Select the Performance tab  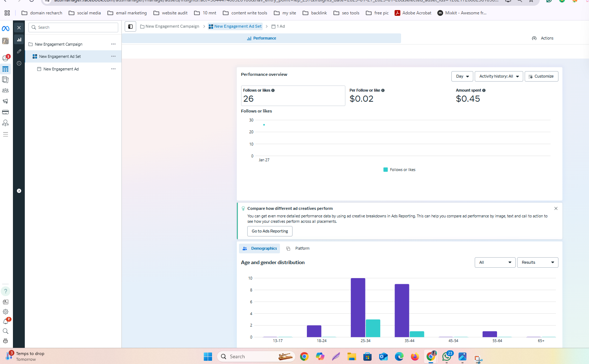tap(262, 38)
